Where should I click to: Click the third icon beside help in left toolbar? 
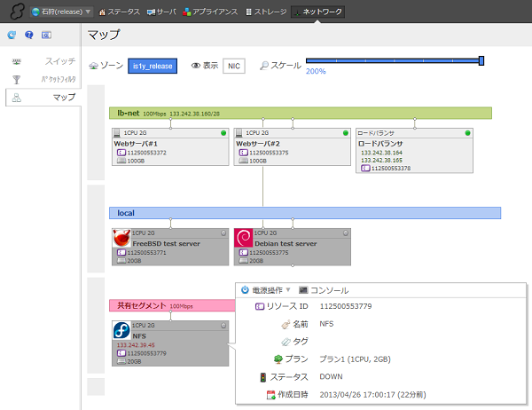46,35
